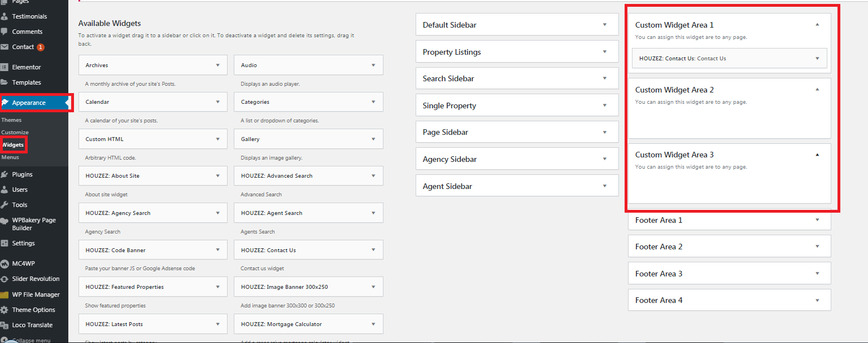Expand the HOUZEZ: Mortgage Calculator widget arrow
Image resolution: width=868 pixels, height=343 pixels.
373,324
